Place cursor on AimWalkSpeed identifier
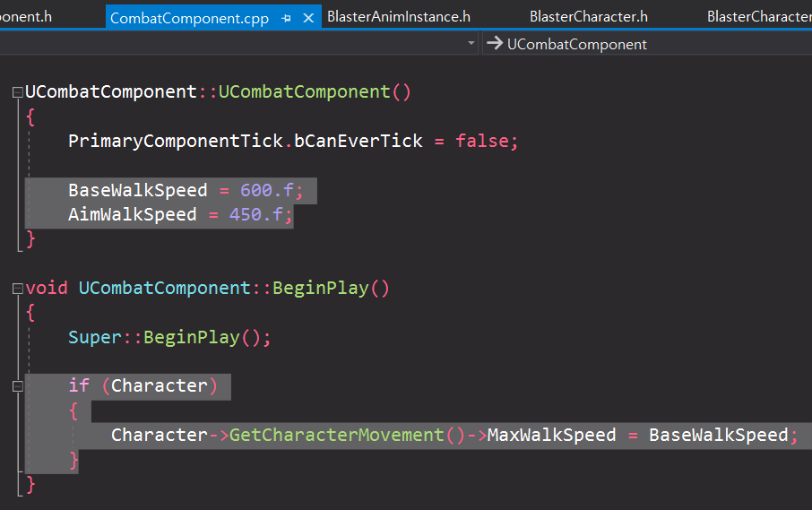812x510 pixels. point(133,214)
